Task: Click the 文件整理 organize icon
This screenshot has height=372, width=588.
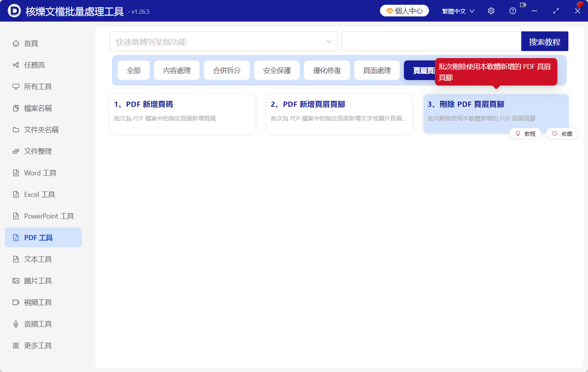Action: click(16, 151)
